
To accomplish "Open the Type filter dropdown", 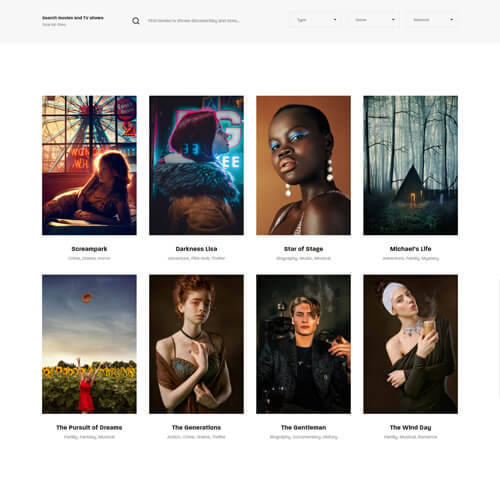I will pyautogui.click(x=316, y=20).
